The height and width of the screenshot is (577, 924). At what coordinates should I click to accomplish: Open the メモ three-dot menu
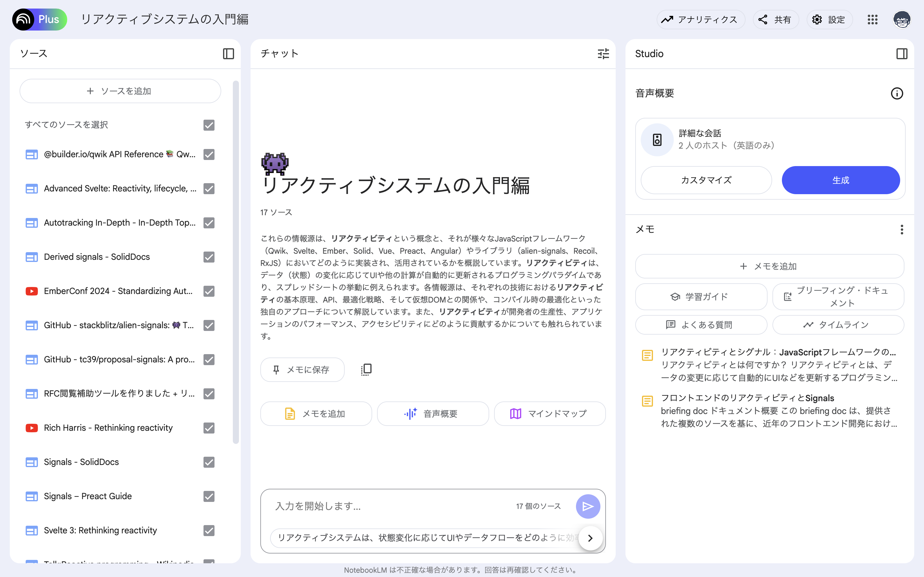coord(902,229)
